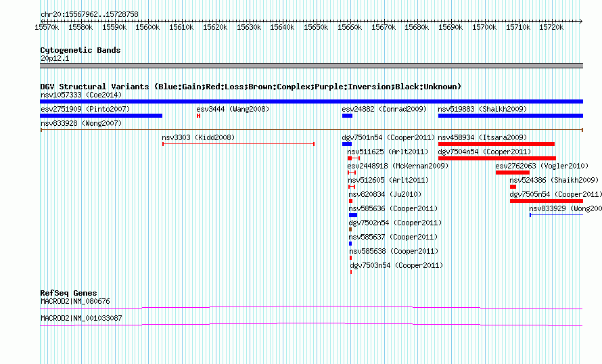The height and width of the screenshot is (364, 602).
Task: Click the DGV Structural Variants track title
Action: (250, 87)
